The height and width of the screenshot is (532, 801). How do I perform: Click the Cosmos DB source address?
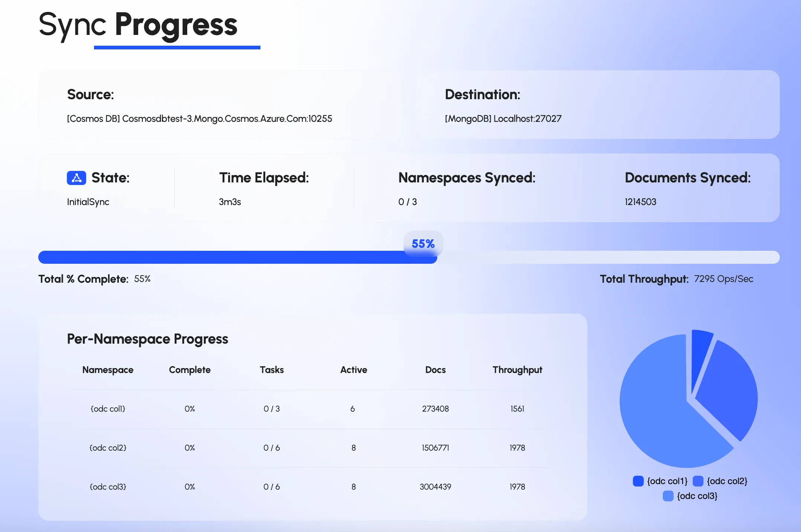pos(200,119)
